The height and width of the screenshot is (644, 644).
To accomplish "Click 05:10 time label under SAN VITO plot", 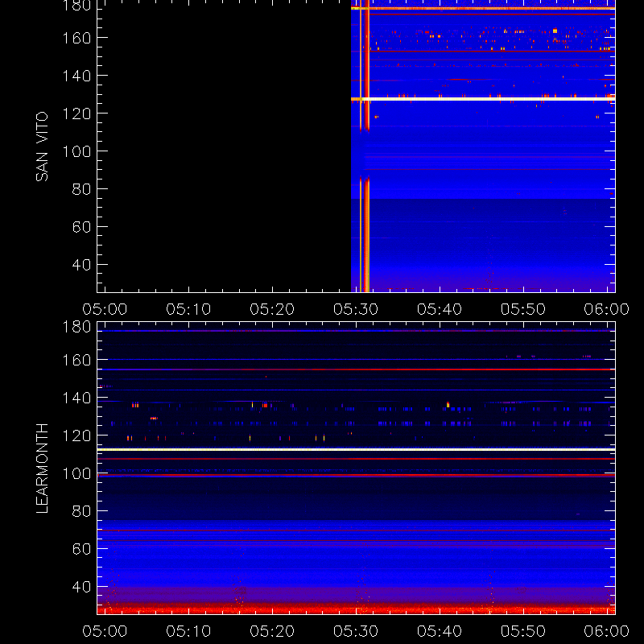I will point(188,309).
